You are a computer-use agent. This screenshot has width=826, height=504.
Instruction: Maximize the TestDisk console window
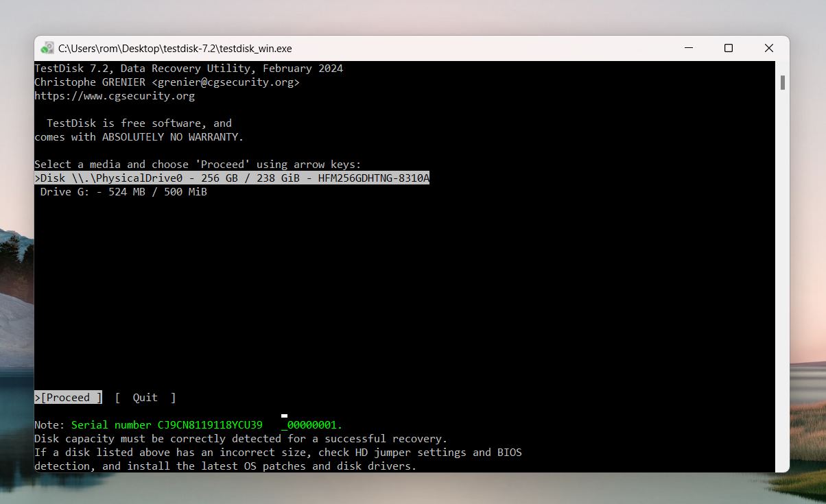(729, 48)
